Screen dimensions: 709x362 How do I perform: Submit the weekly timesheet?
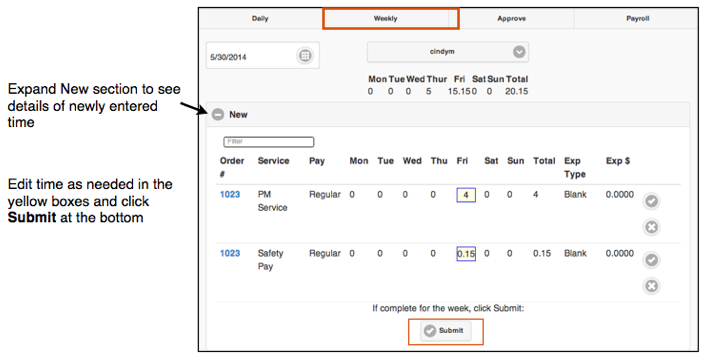click(x=445, y=331)
